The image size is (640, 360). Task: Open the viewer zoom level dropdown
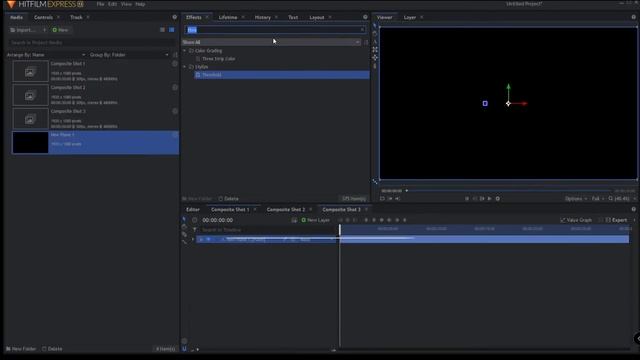[622, 199]
